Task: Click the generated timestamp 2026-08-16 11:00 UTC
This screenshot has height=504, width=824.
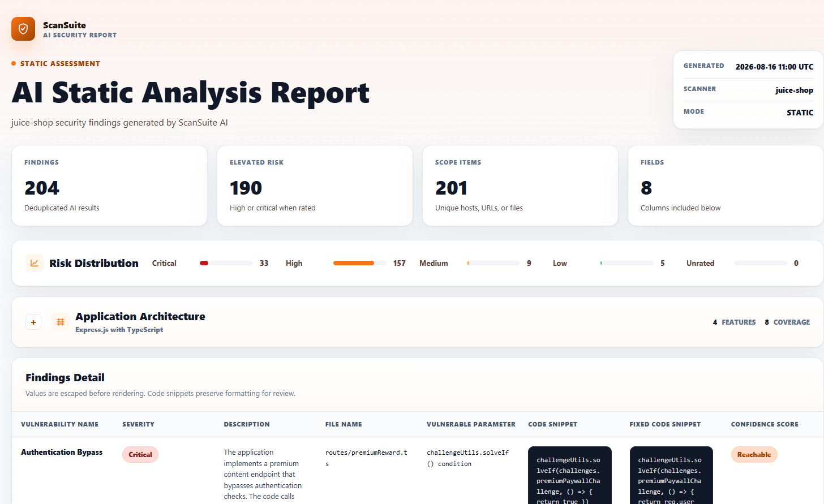Action: click(774, 67)
